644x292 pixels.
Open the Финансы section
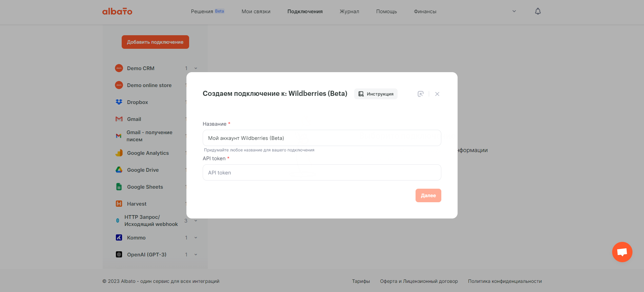tap(425, 12)
